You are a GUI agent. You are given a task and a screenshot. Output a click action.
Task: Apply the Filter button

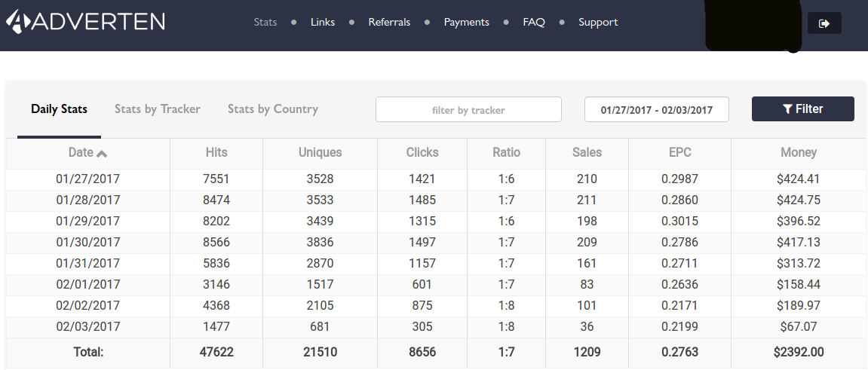(x=802, y=109)
